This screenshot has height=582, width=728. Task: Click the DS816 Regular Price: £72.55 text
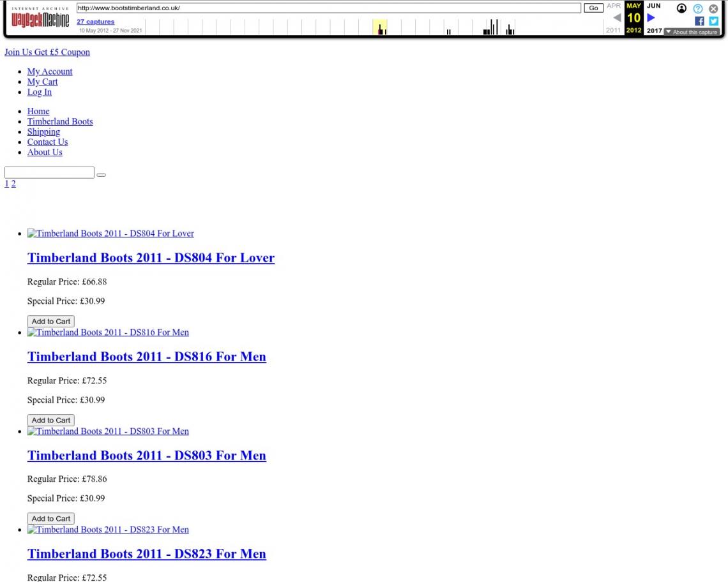(x=67, y=380)
